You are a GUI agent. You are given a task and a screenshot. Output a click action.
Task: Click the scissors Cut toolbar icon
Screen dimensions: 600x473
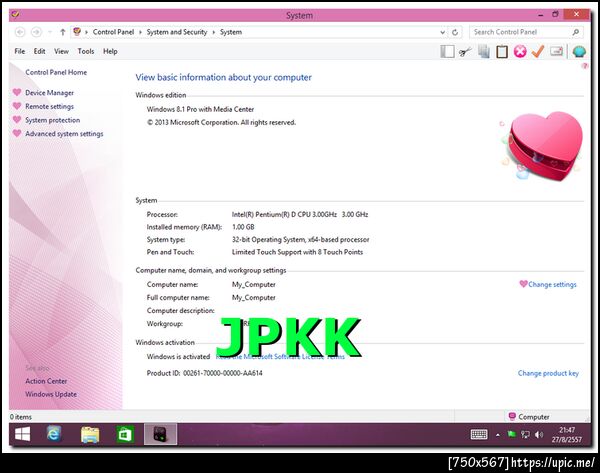[x=465, y=52]
